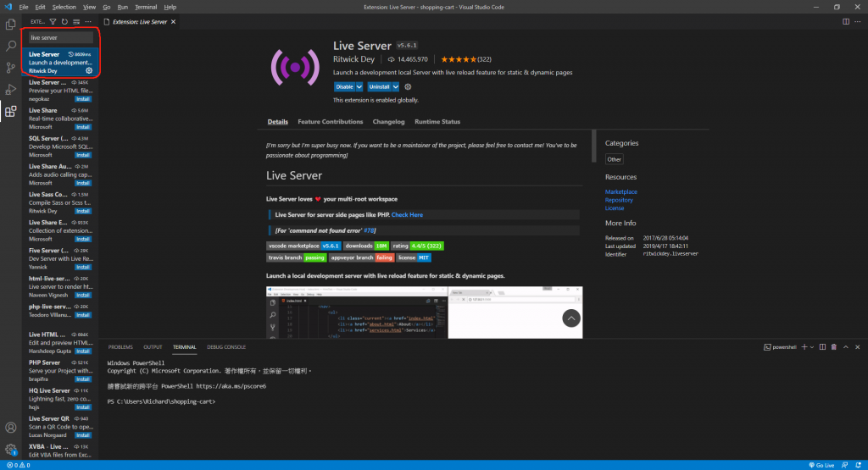Refresh the extensions list
868x470 pixels.
pyautogui.click(x=64, y=21)
